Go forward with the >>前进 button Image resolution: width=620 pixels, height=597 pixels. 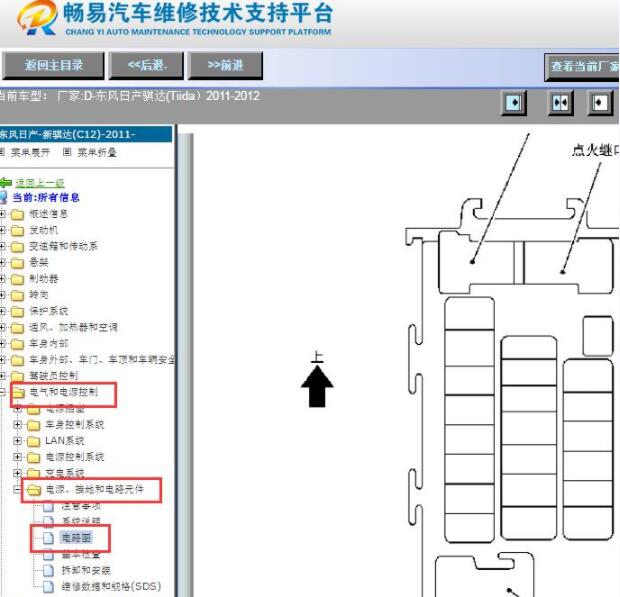pos(225,65)
